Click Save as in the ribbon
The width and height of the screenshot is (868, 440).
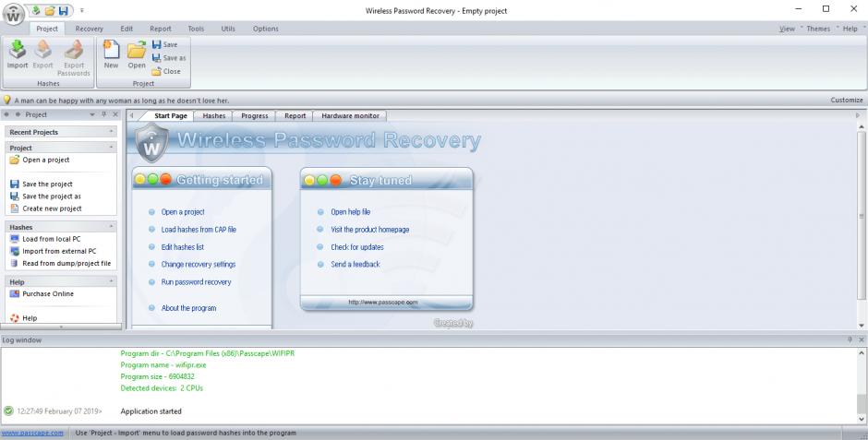[x=169, y=57]
